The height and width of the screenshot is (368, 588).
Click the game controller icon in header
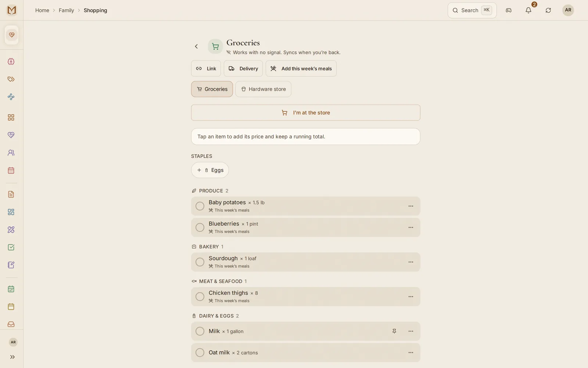point(509,10)
